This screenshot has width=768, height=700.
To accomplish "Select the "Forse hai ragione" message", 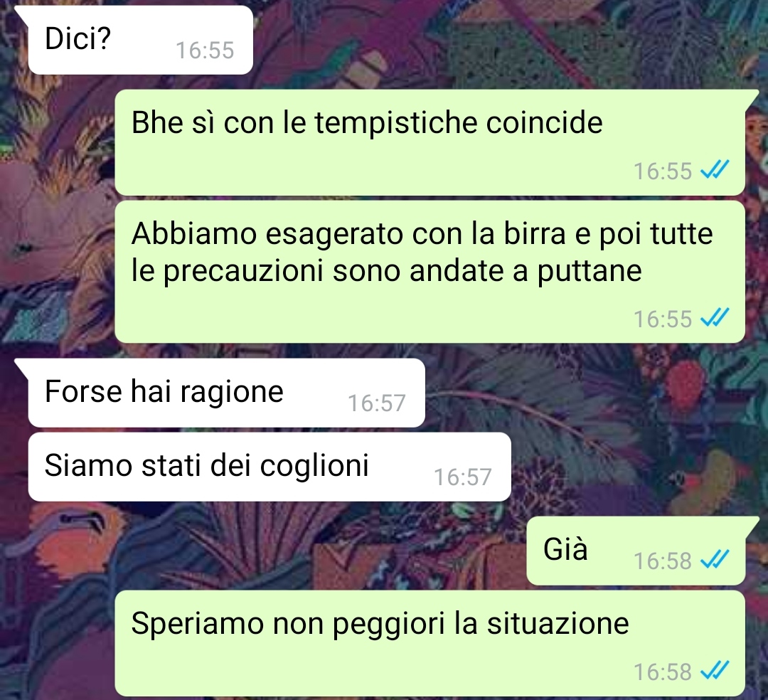I will 226,393.
